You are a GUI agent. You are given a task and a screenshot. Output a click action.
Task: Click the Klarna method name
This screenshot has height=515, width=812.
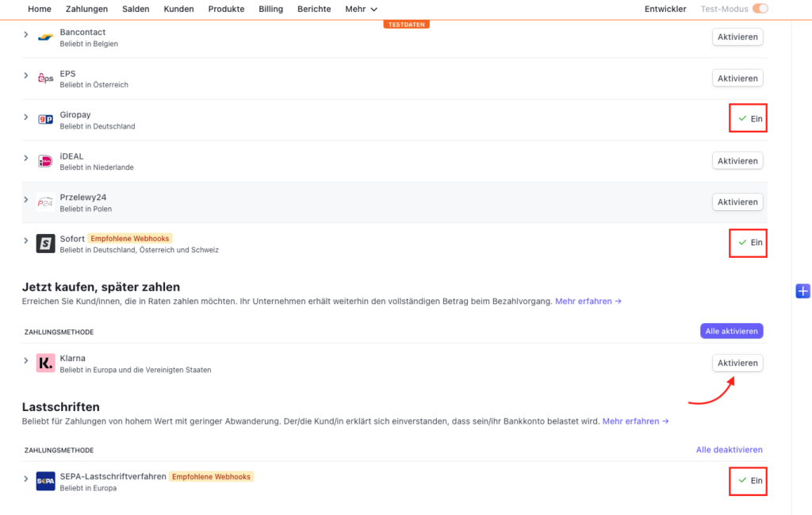pos(72,358)
